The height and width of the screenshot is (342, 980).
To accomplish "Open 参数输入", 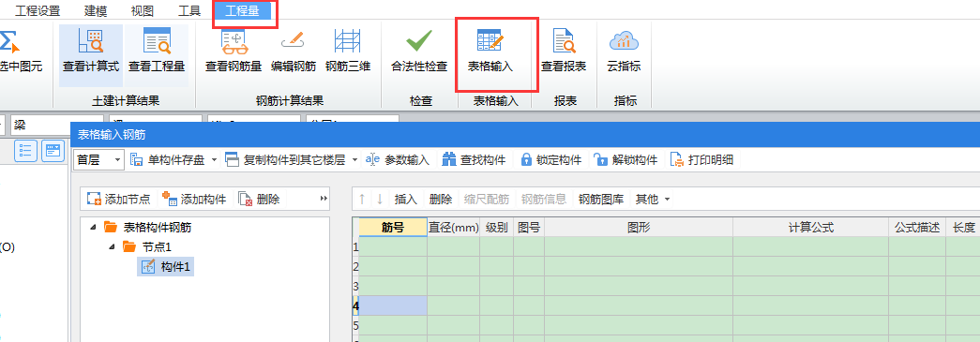I will tap(399, 160).
